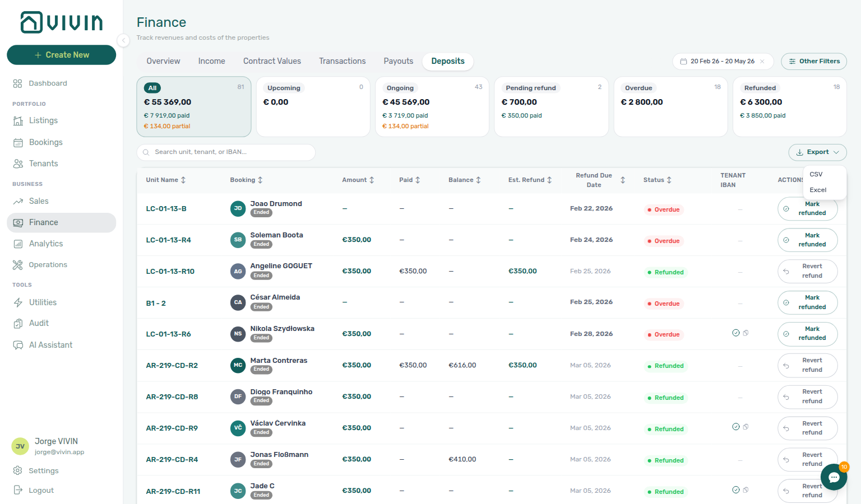Switch to Contract Values tab

(272, 61)
